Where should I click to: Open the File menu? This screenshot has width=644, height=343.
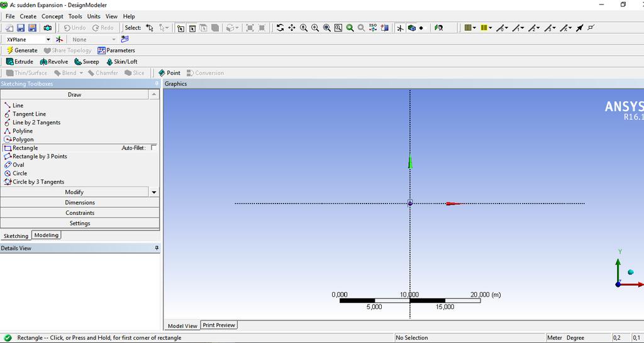10,16
